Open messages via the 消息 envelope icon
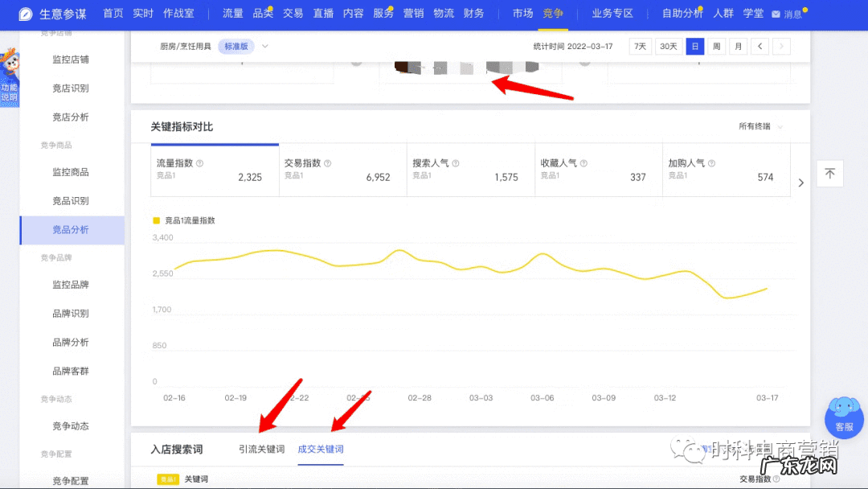The width and height of the screenshot is (868, 489). 774,14
